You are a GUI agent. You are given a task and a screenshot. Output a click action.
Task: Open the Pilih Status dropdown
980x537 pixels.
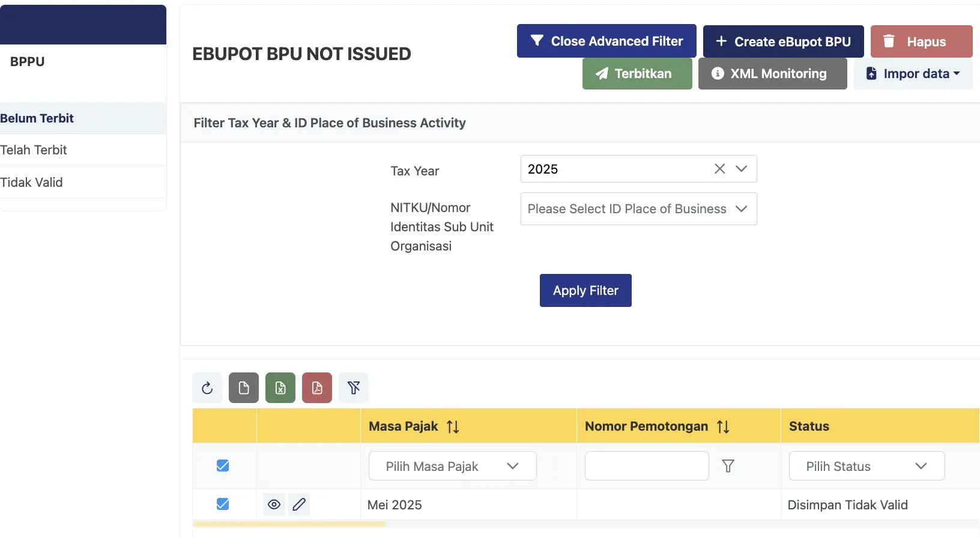[867, 466]
